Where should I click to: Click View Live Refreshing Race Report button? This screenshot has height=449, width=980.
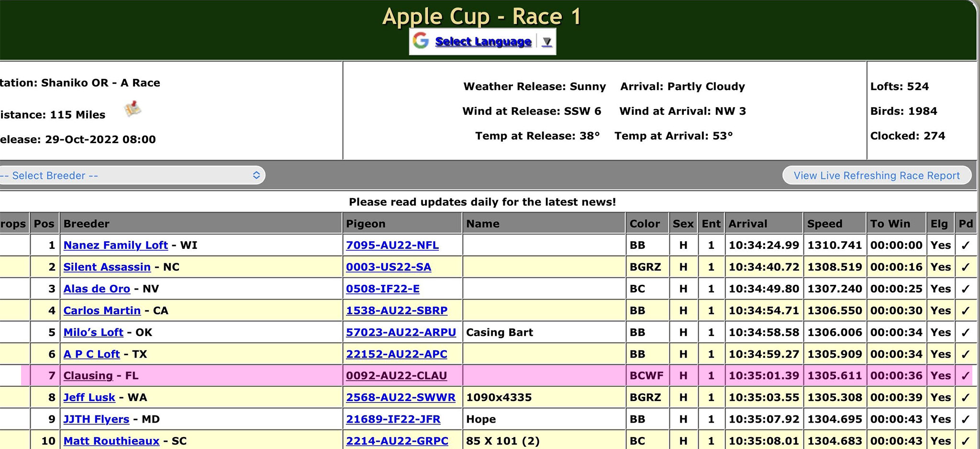876,175
